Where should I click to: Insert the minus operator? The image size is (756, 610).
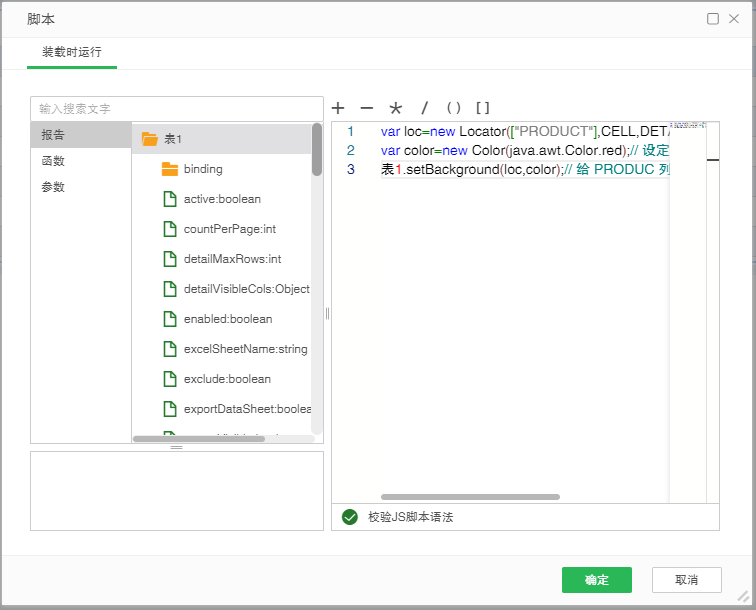click(x=366, y=108)
